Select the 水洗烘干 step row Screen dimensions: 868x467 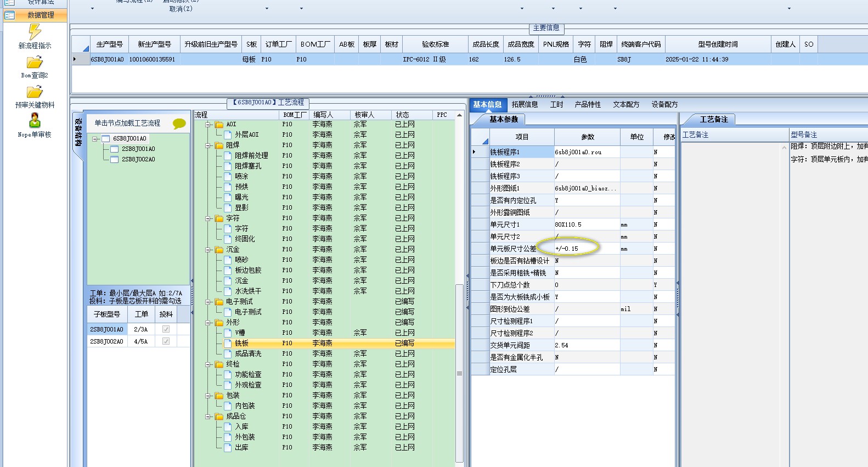pos(325,291)
